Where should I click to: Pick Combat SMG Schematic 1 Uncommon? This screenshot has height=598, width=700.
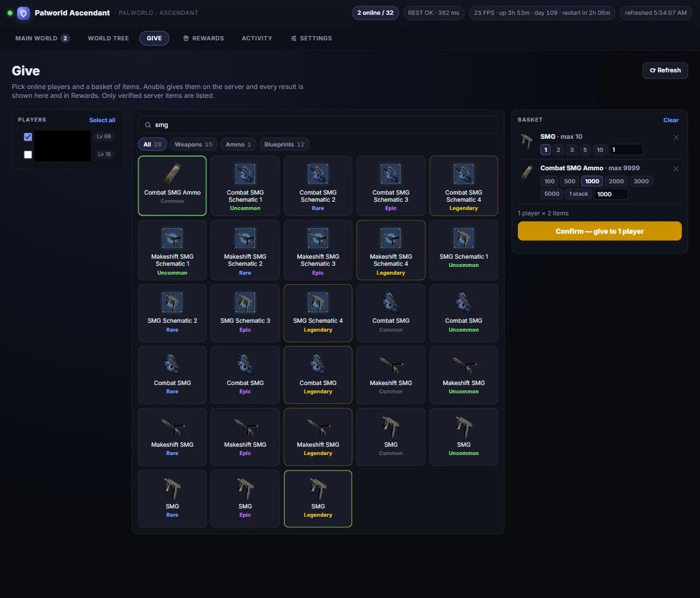coord(245,186)
